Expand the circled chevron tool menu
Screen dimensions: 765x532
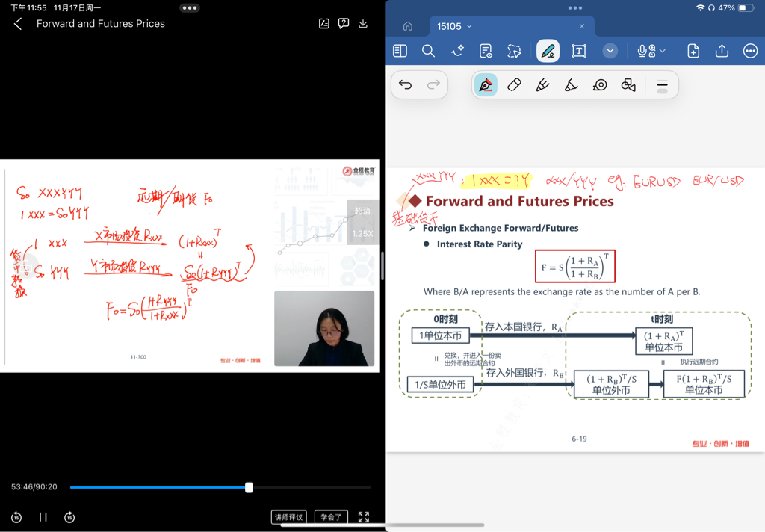(x=610, y=51)
